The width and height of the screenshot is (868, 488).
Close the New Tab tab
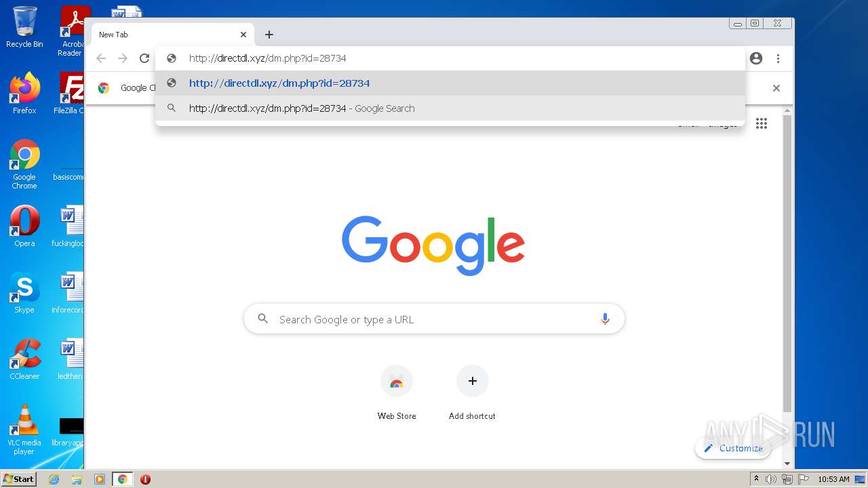(243, 35)
